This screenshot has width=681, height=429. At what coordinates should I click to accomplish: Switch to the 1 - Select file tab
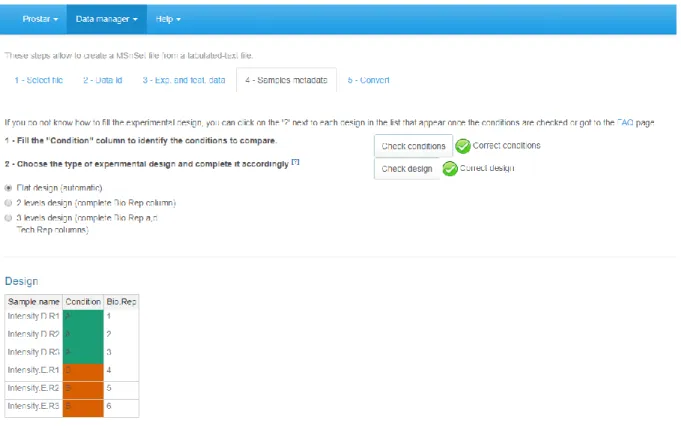click(39, 80)
